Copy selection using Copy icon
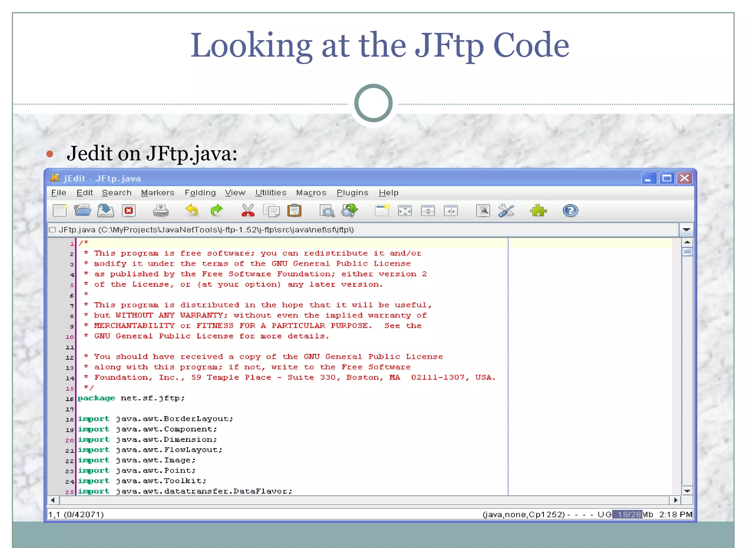Viewport: 747px width, 560px height. (x=271, y=210)
